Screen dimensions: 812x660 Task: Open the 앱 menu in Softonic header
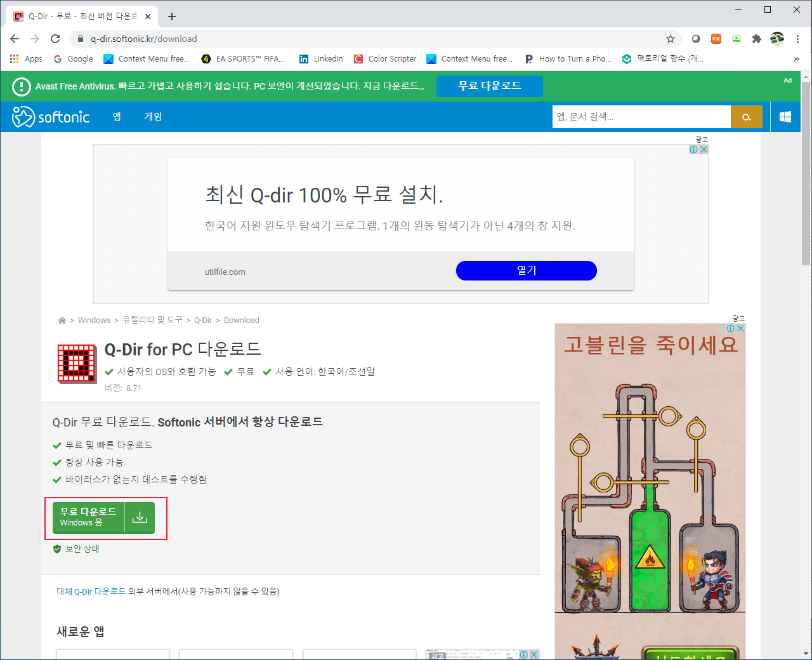(117, 117)
